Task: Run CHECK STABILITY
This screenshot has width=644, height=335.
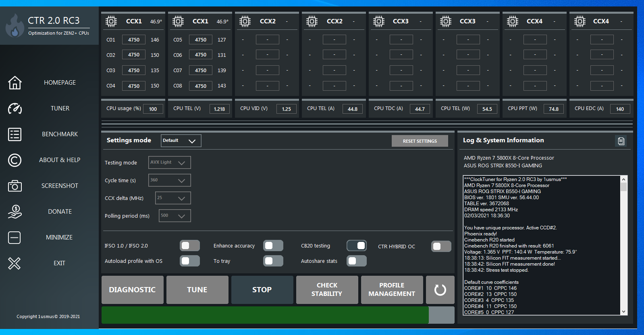Action: pos(327,290)
